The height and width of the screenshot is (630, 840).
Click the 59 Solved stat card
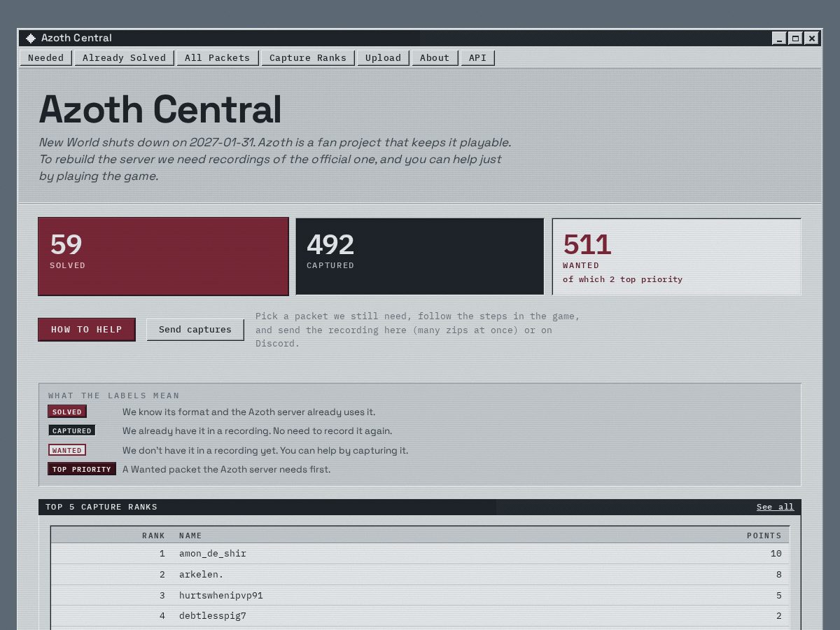[163, 256]
